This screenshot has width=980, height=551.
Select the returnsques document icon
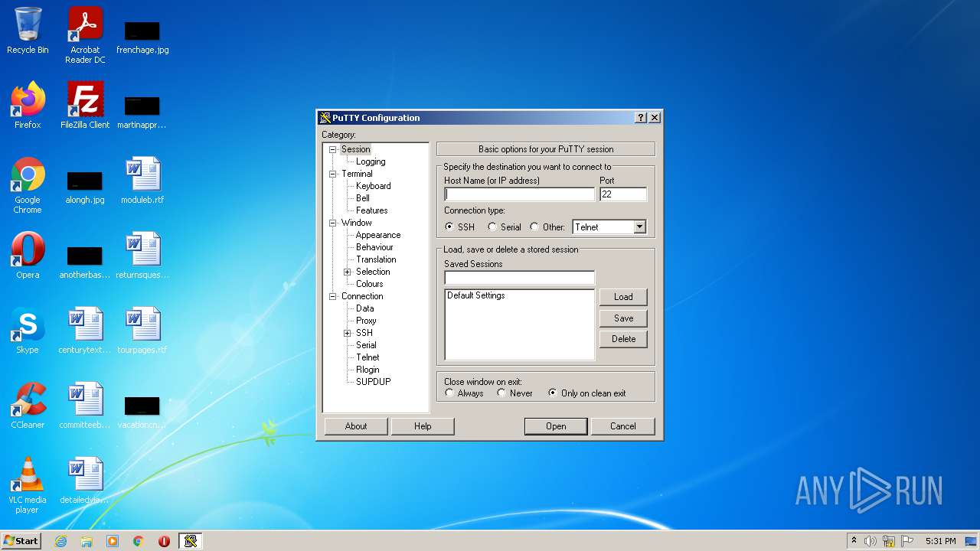(x=142, y=256)
